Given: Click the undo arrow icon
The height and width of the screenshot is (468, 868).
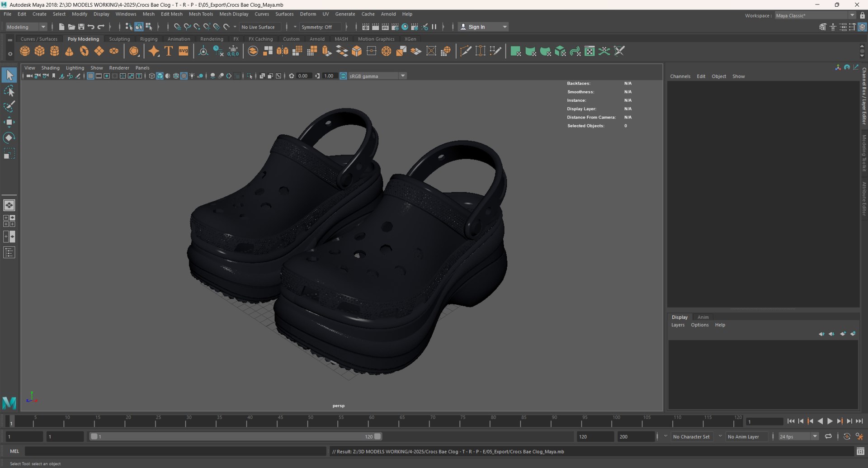Looking at the screenshot, I should (x=91, y=27).
